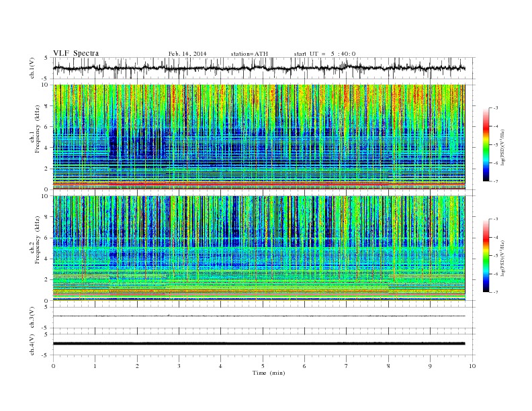Click the "8" kHz tick on ch.1 frequency axis

click(x=46, y=106)
